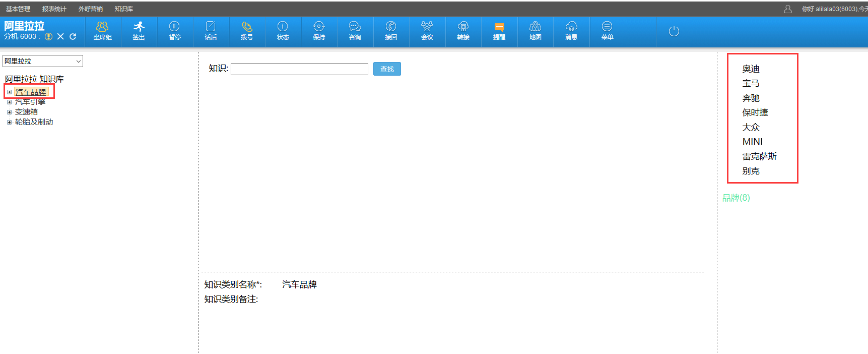Click the refresh icon beside extension 6003
Screen dimensions: 868x354
pyautogui.click(x=73, y=36)
